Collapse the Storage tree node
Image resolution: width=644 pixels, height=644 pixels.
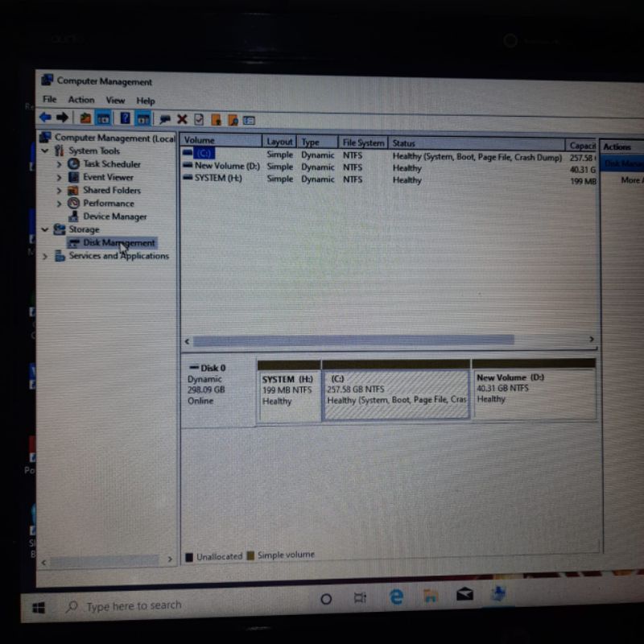tap(45, 229)
